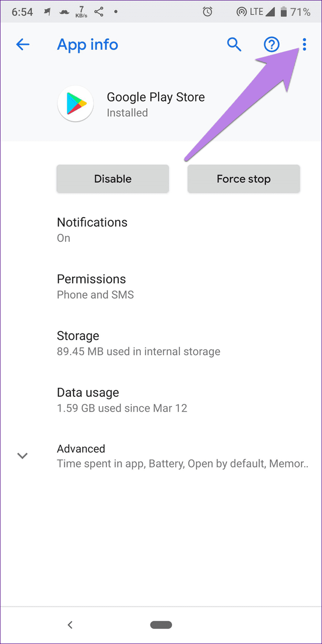
Task: Tap the home pill navigation button
Action: point(161,625)
